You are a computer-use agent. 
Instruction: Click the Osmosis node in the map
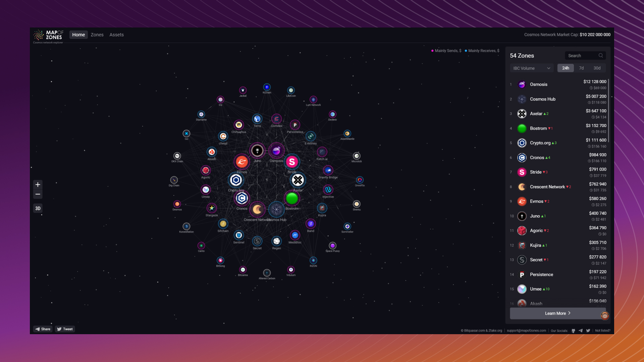click(276, 151)
